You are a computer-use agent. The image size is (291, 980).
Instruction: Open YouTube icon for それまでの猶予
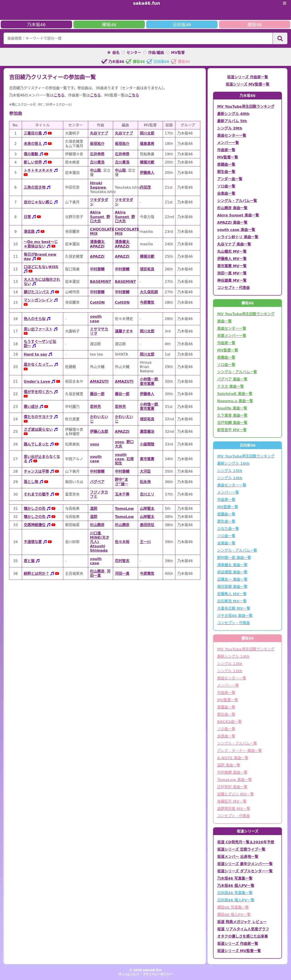[57, 494]
